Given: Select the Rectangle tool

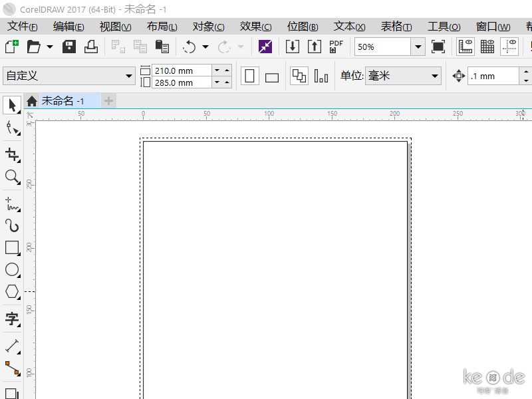Looking at the screenshot, I should click(12, 247).
